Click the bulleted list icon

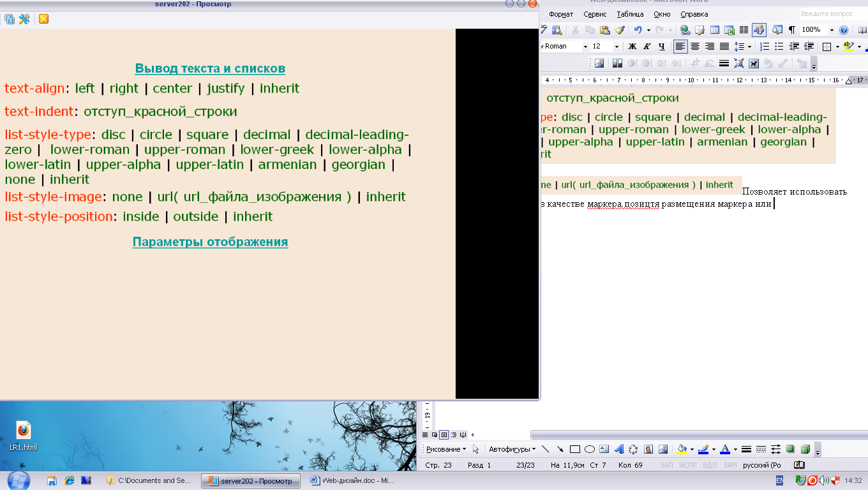(x=779, y=47)
